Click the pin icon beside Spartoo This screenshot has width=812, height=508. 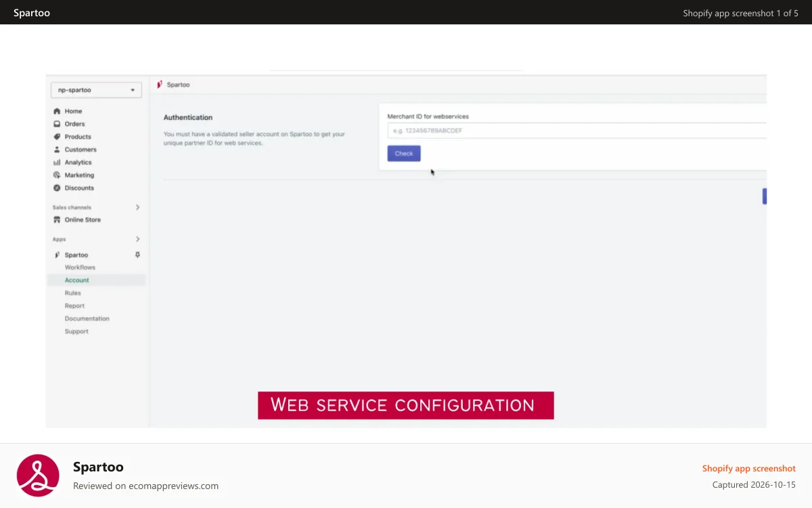pyautogui.click(x=137, y=255)
